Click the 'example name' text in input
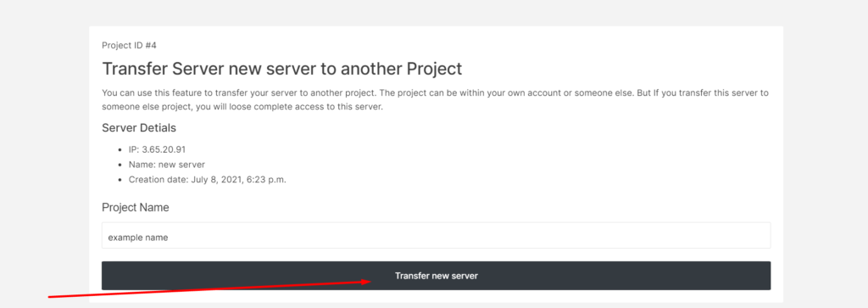Image resolution: width=868 pixels, height=308 pixels. pyautogui.click(x=138, y=237)
